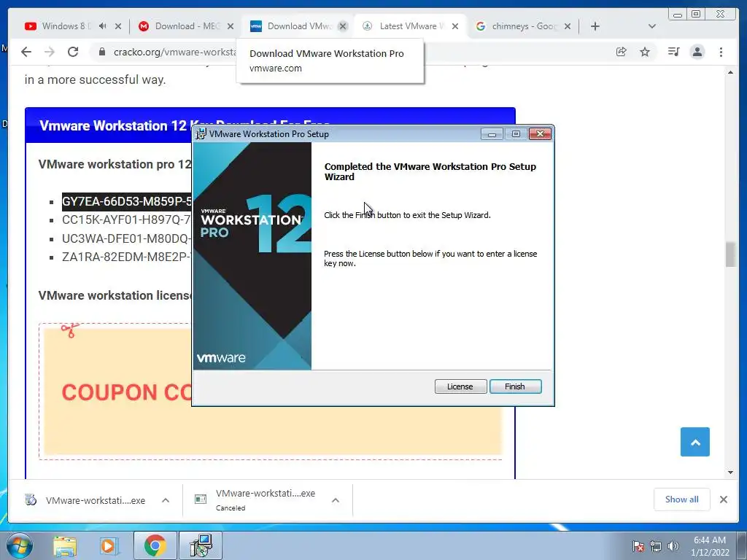Click the scroll-to-top blue arrow button
This screenshot has width=747, height=560.
coord(695,442)
